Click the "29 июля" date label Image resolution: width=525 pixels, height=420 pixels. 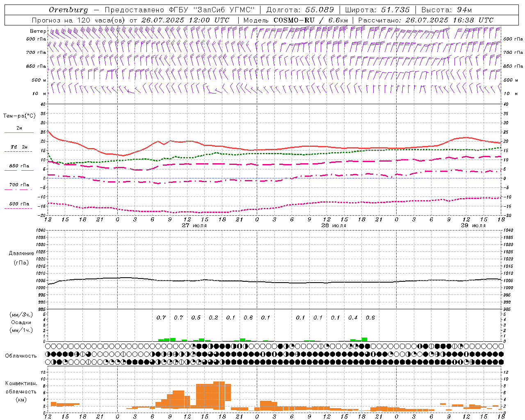[x=473, y=226]
